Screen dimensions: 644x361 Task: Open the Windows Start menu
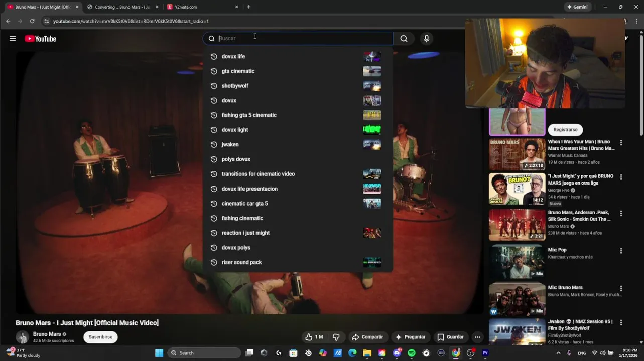[x=159, y=353]
